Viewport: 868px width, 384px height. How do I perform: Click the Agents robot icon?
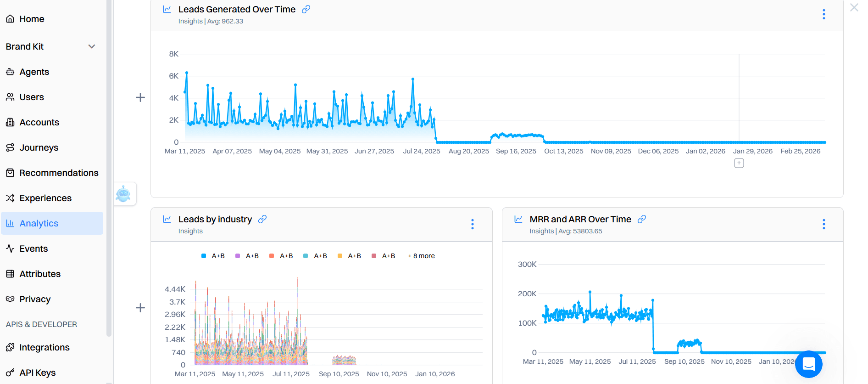tap(10, 72)
